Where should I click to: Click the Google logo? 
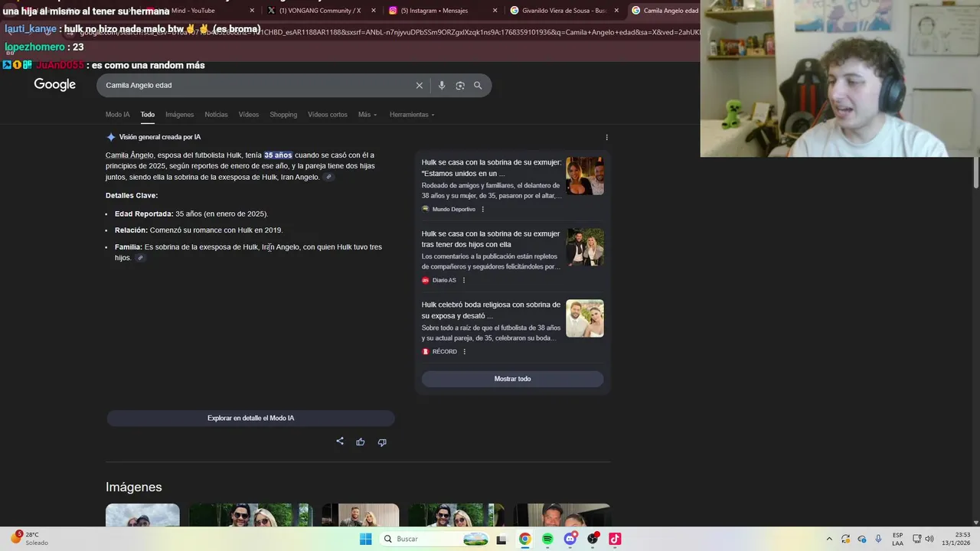click(x=54, y=85)
